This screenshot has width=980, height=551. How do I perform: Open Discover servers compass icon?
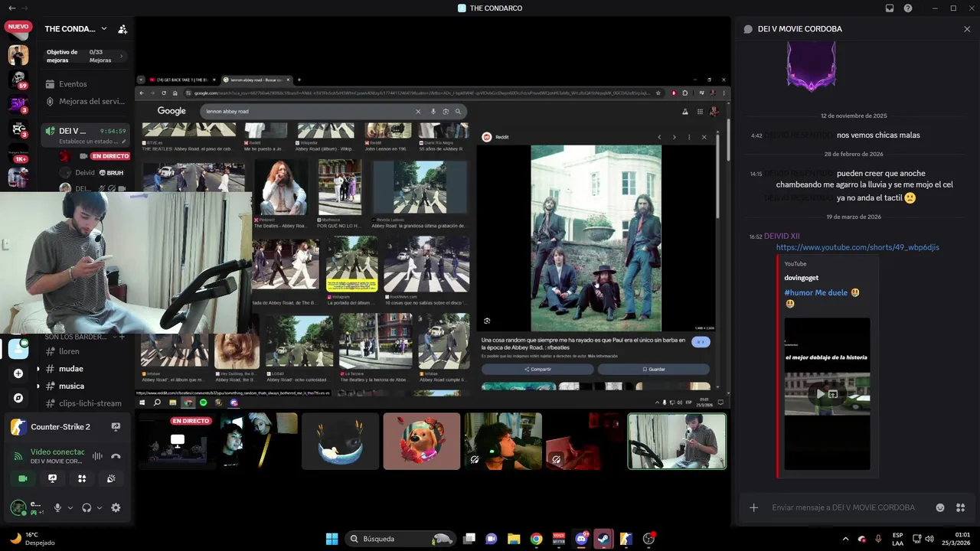(18, 398)
